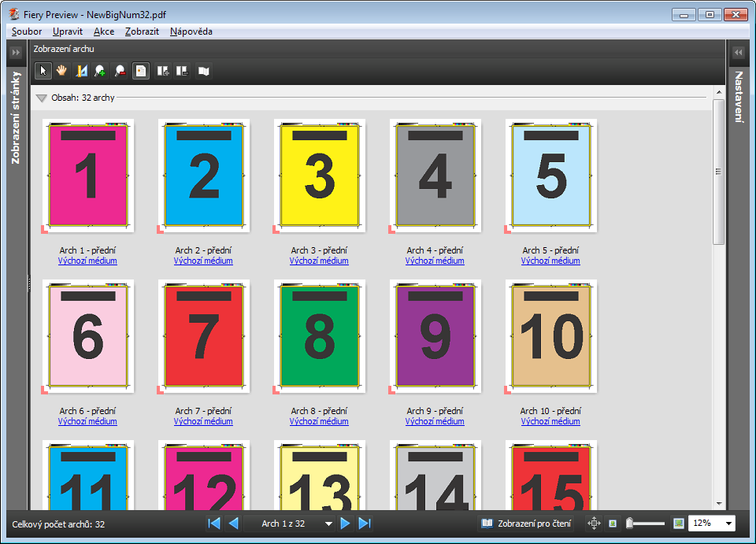This screenshot has width=756, height=544.
Task: Click the scroll up arrow
Action: (x=719, y=92)
